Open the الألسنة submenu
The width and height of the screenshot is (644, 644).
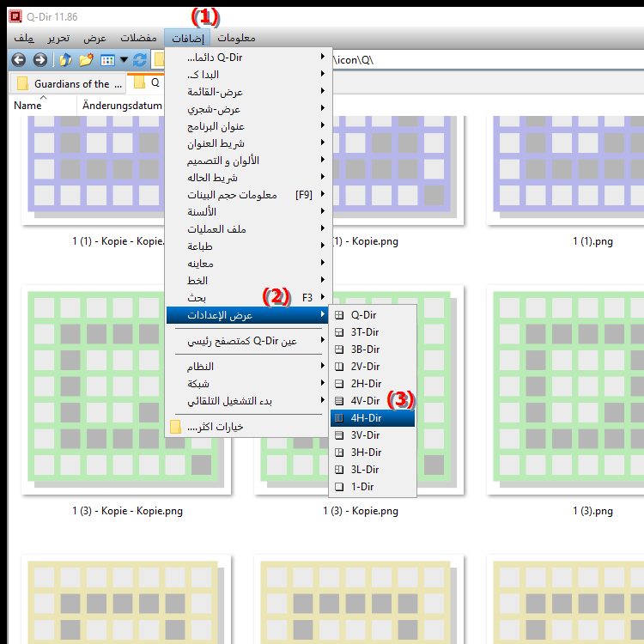pos(247,212)
